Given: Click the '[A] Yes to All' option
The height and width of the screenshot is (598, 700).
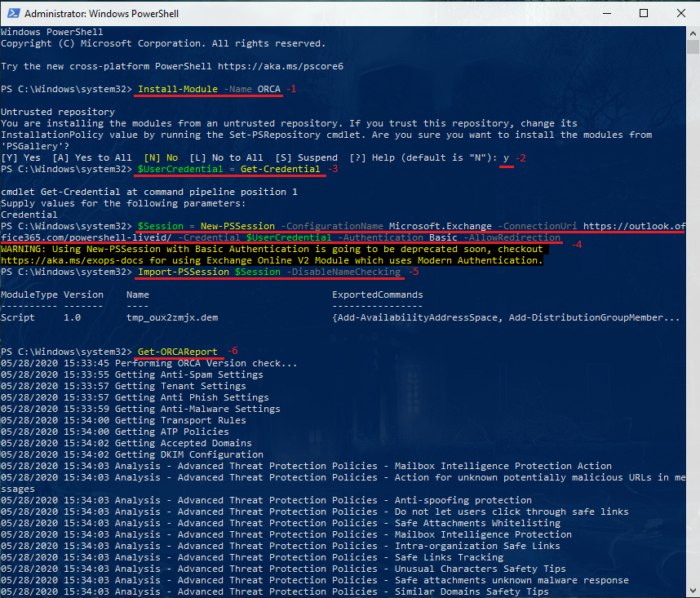Looking at the screenshot, I should tap(92, 157).
